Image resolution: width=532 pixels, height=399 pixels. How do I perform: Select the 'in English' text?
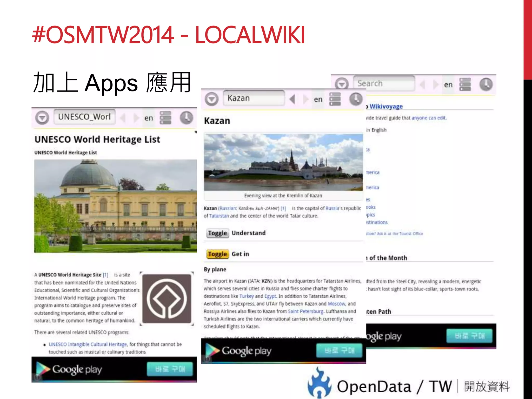[x=376, y=130]
